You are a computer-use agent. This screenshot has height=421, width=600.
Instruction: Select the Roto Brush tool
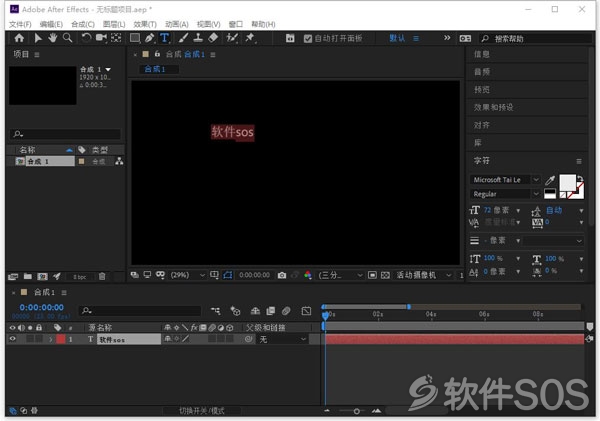click(x=232, y=38)
